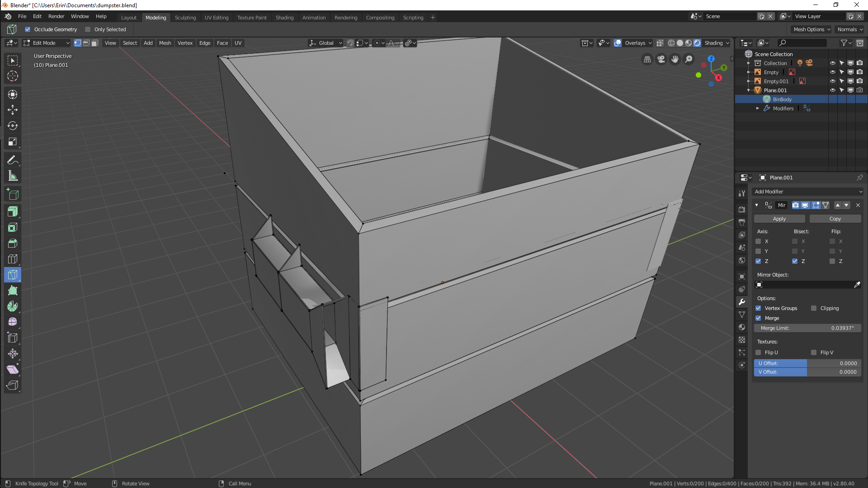Enable the Clipping option
This screenshot has width=868, height=488.
(x=814, y=308)
